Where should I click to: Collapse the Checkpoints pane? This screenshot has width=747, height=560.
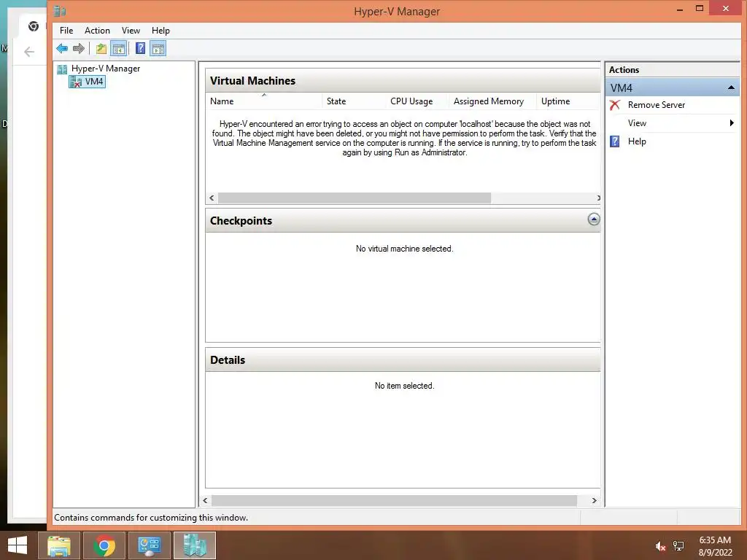(594, 219)
